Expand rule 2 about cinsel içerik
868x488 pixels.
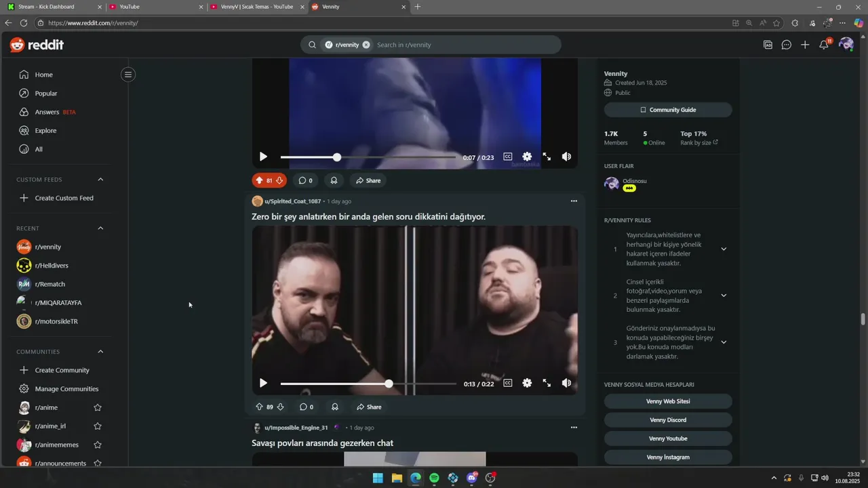pos(724,296)
